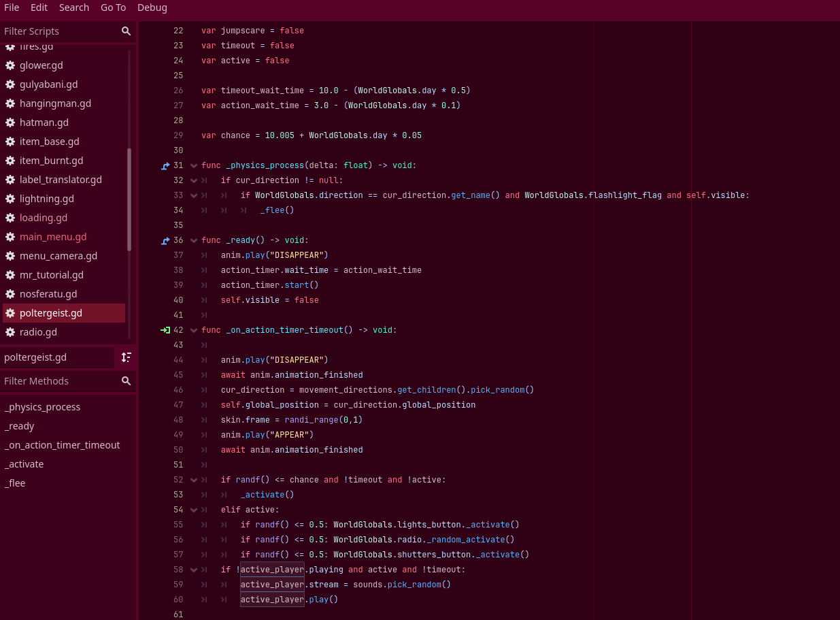This screenshot has width=840, height=620.
Task: Toggle alphabetical sorting of the method list
Action: [126, 357]
